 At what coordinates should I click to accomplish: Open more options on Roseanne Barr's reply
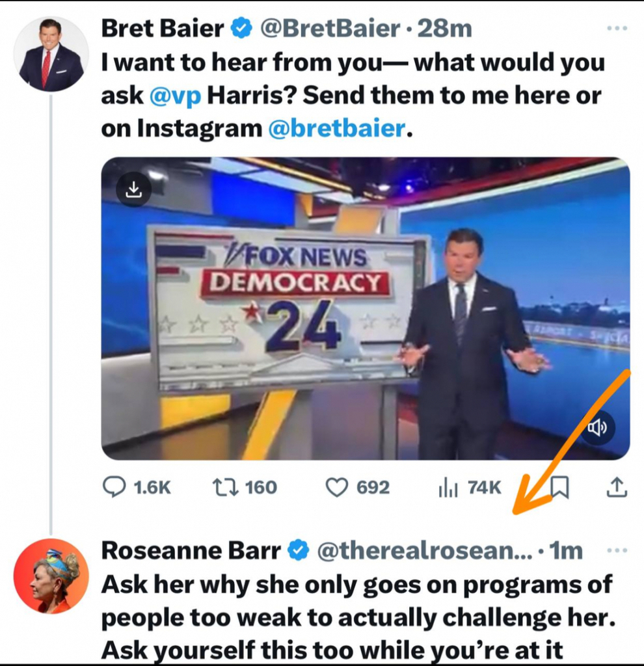[x=617, y=550]
